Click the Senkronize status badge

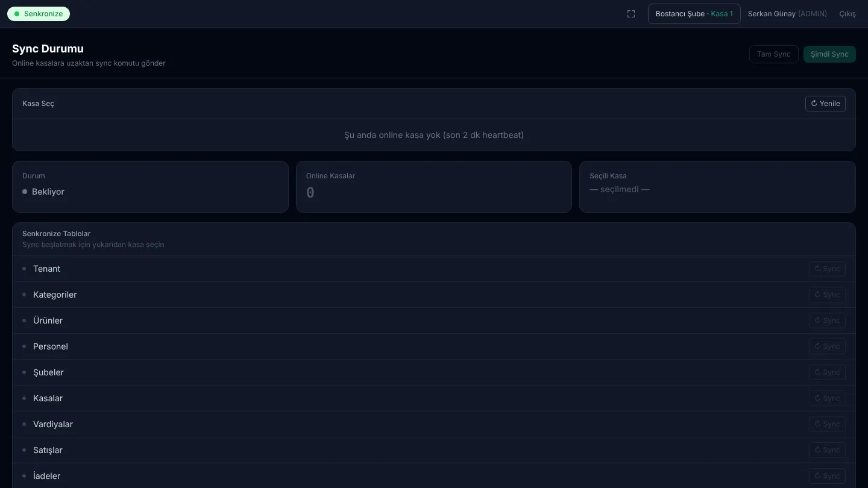pos(39,14)
